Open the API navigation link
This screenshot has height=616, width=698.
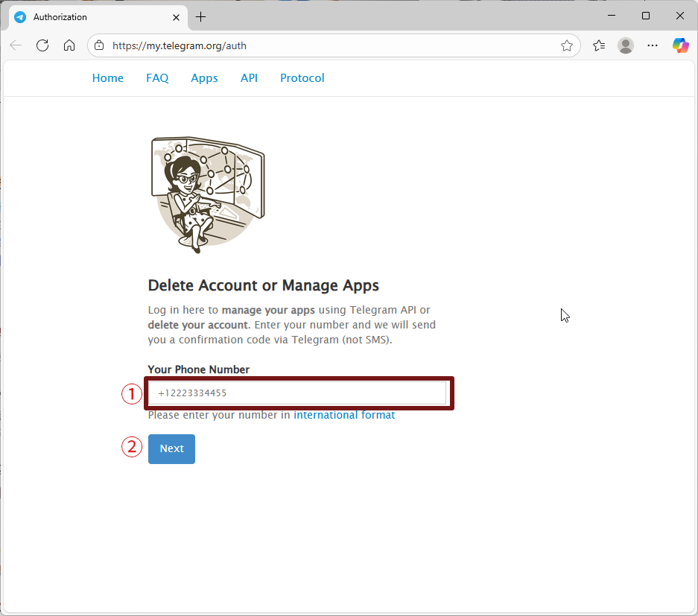(x=249, y=78)
